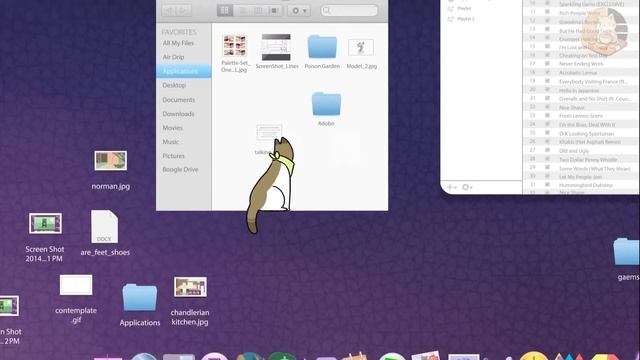Select the document icon behind the cat
This screenshot has height=360, width=640.
pos(269,132)
